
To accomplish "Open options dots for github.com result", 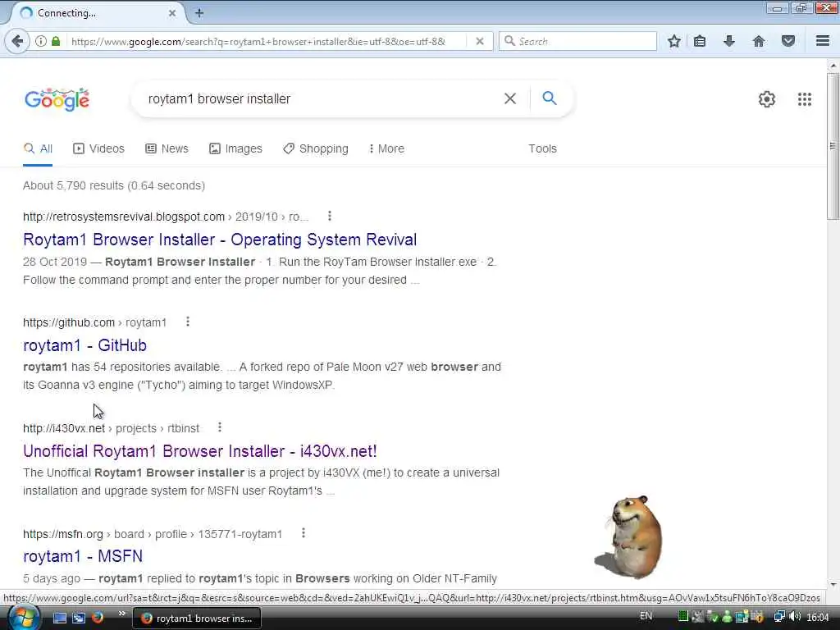I will 188,322.
